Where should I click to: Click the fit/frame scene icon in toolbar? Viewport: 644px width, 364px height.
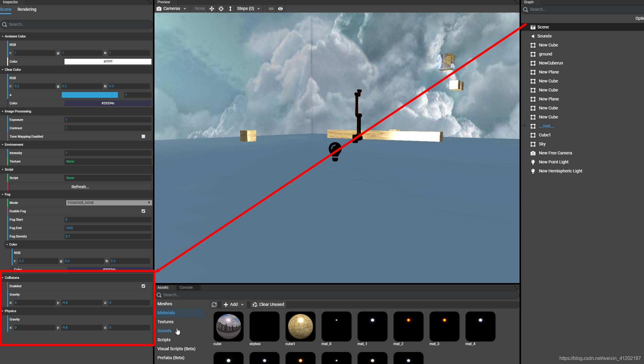pyautogui.click(x=221, y=8)
